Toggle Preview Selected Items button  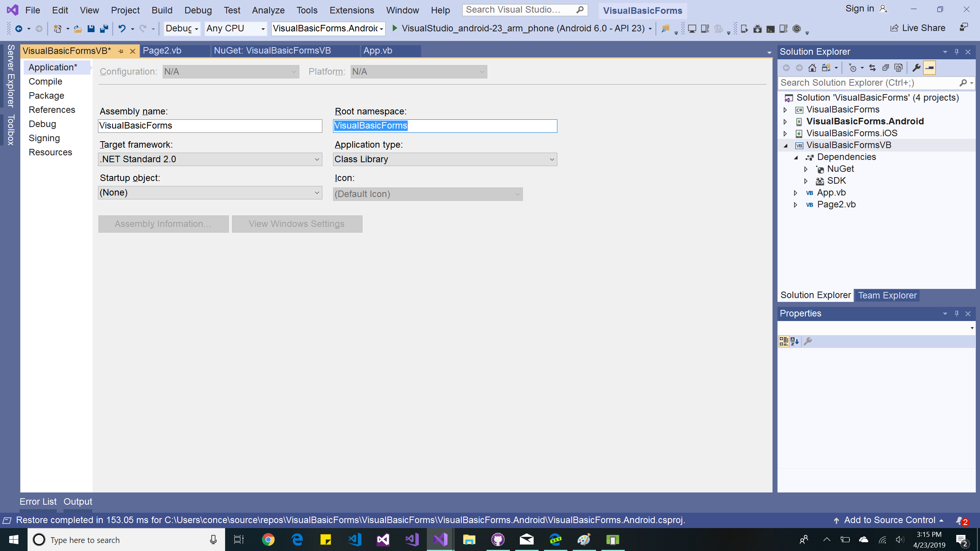point(929,68)
